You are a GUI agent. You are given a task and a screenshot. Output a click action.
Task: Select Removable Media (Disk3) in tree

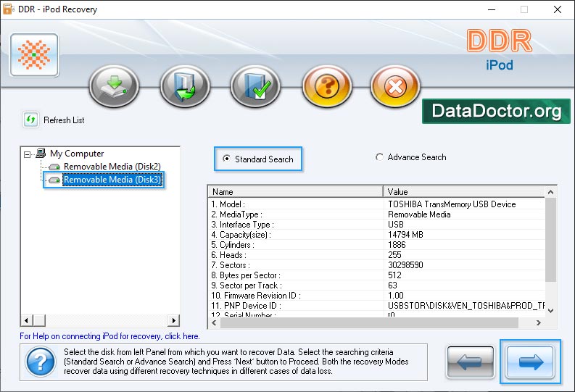point(112,180)
